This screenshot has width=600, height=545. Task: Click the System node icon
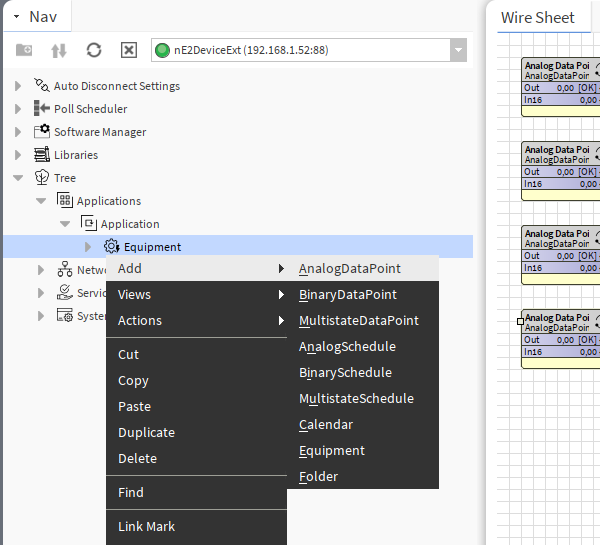[65, 315]
